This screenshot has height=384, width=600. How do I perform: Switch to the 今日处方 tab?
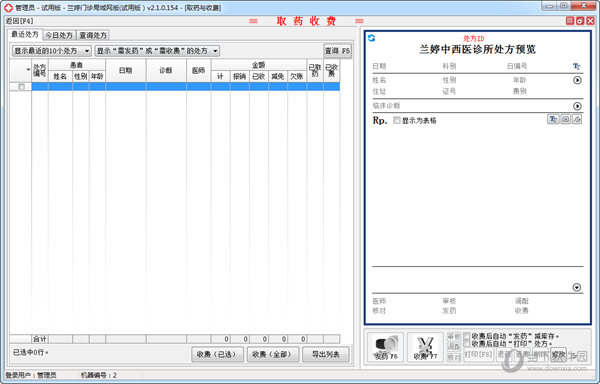pos(59,35)
